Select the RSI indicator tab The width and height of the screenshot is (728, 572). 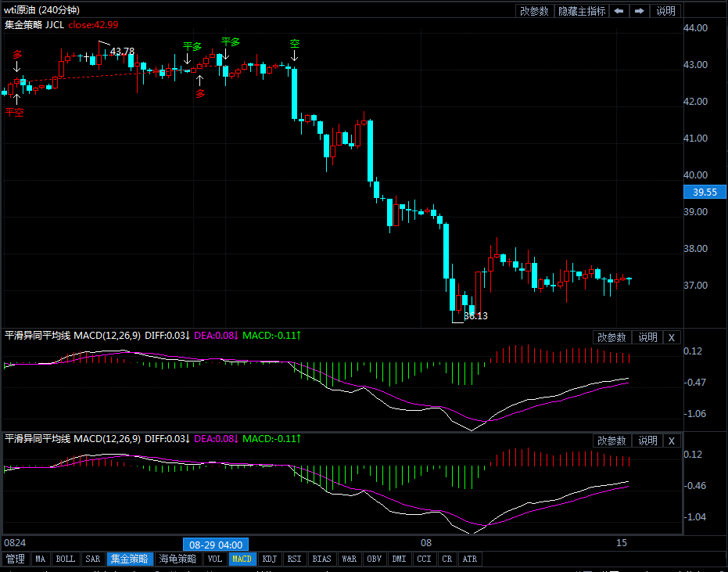tap(294, 559)
